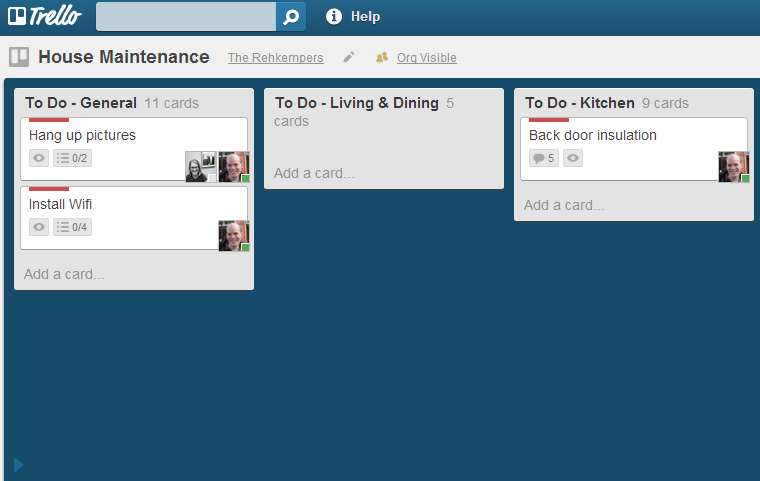Click into the search input field
Image resolution: width=760 pixels, height=481 pixels.
pyautogui.click(x=186, y=16)
